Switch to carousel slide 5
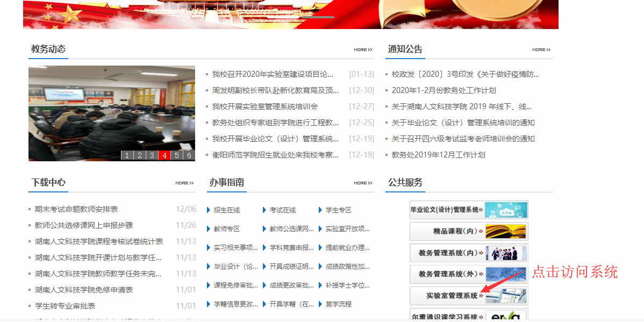 tap(177, 155)
